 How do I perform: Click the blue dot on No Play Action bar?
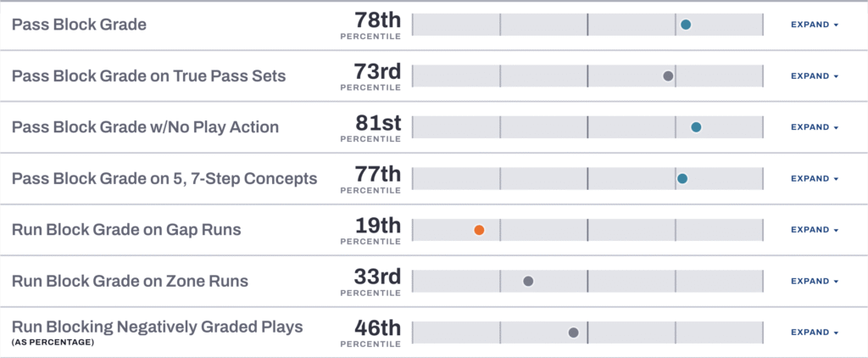(696, 127)
